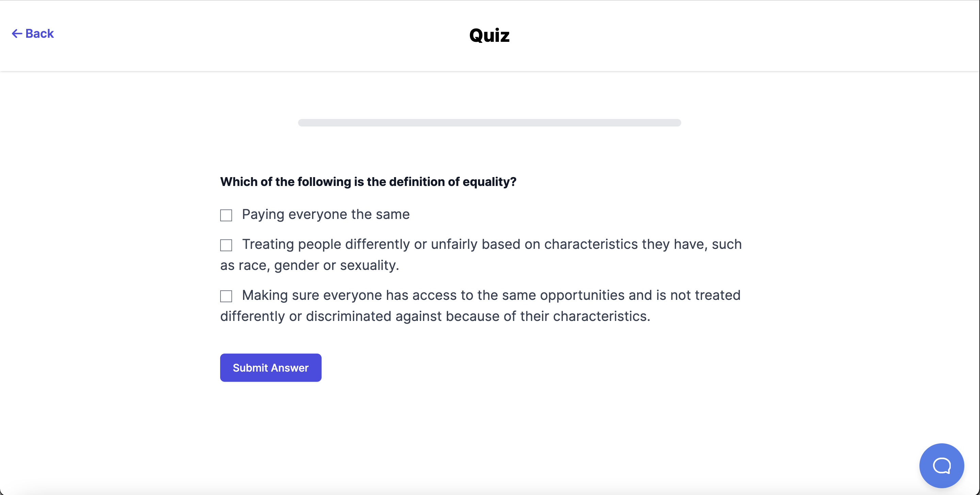Viewport: 980px width, 495px height.
Task: Click "as race, gender or sexuality." text line
Action: 309,266
